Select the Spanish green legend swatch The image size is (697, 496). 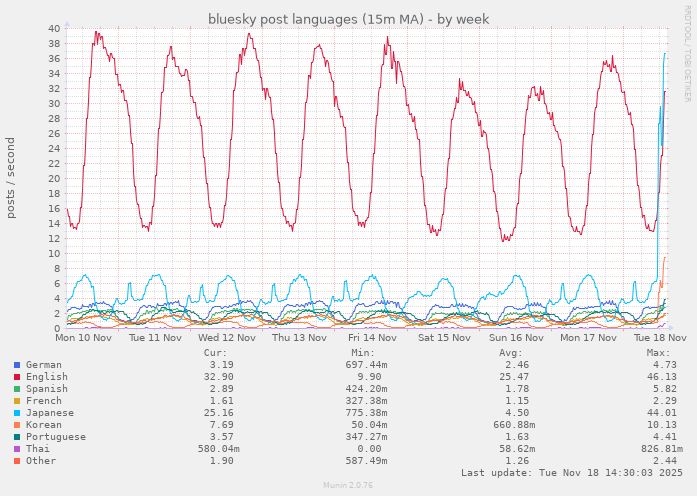(17, 389)
